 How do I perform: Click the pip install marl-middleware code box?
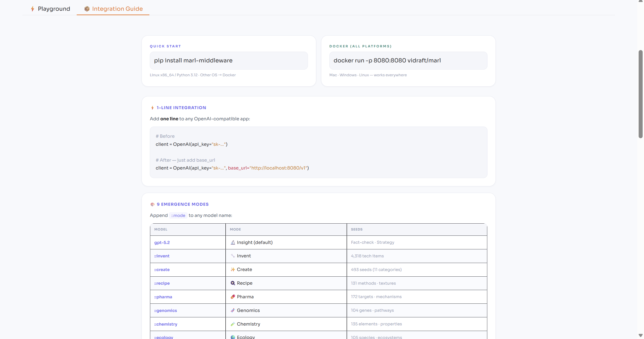pyautogui.click(x=229, y=61)
